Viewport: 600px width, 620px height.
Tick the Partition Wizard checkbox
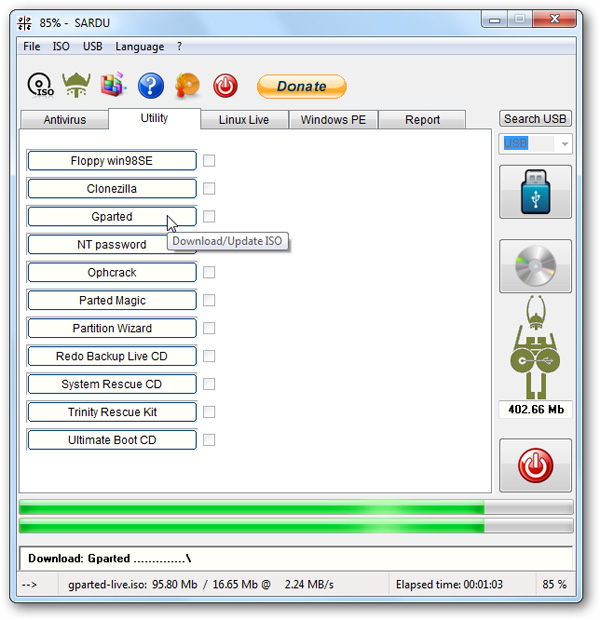click(209, 328)
